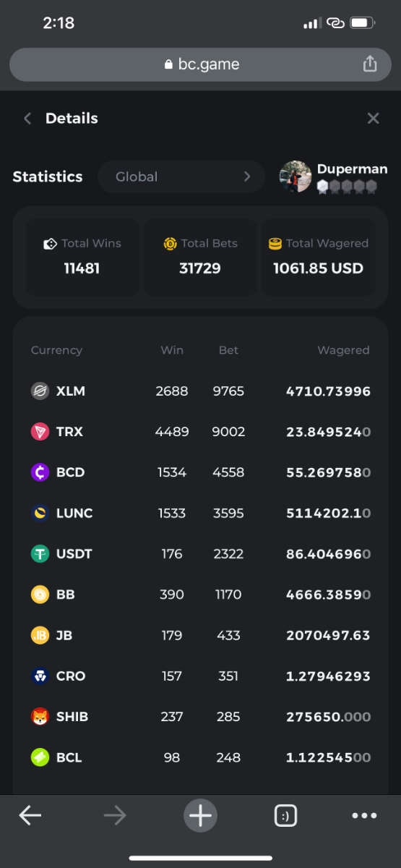
Task: Expand the Global selector chevron arrow
Action: point(247,176)
